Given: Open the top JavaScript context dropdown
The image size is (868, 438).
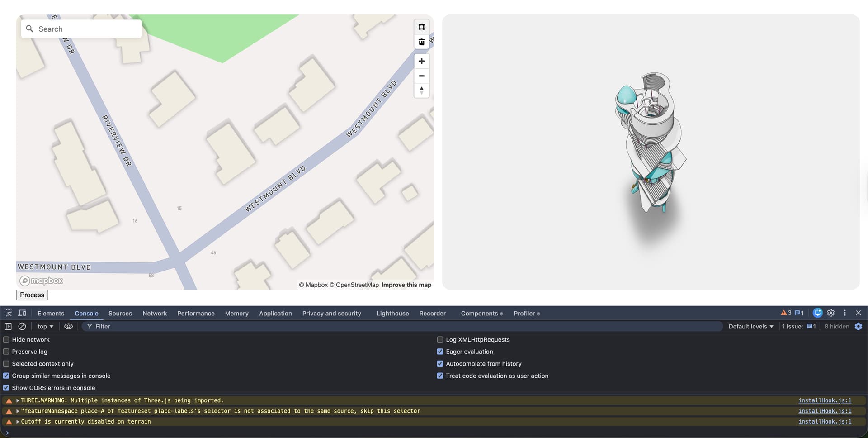Looking at the screenshot, I should pos(45,326).
